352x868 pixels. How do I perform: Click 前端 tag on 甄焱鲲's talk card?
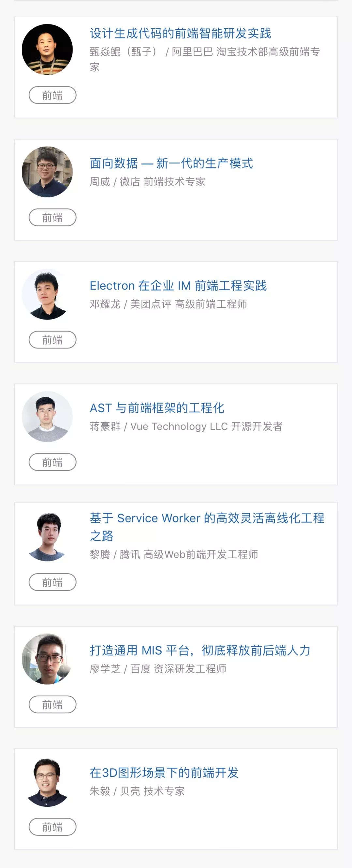(x=52, y=95)
